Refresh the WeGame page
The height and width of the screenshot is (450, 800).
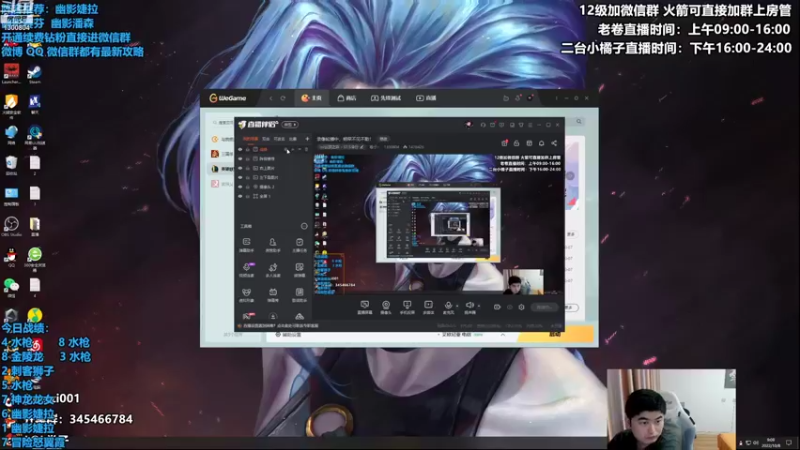pyautogui.click(x=283, y=98)
